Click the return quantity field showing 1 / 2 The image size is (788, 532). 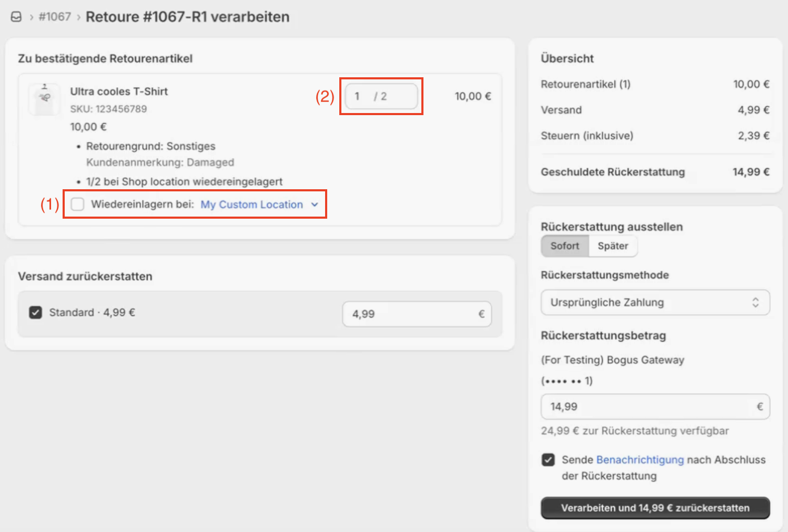(381, 96)
